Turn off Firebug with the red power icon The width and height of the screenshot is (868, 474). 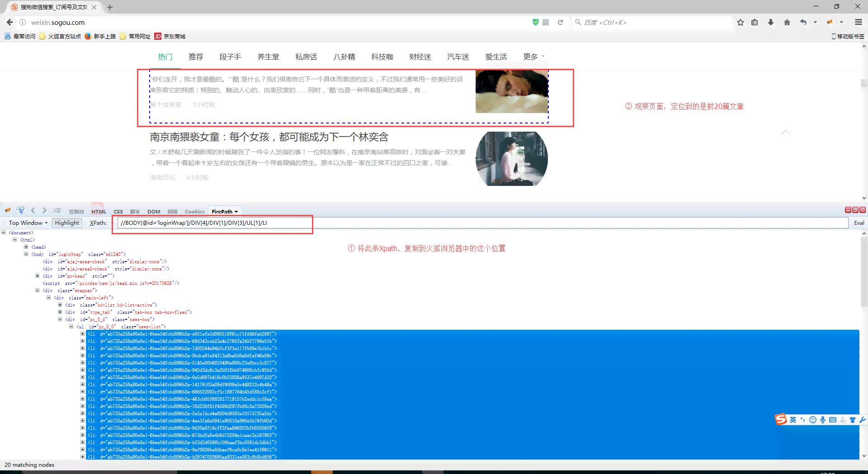(863, 210)
